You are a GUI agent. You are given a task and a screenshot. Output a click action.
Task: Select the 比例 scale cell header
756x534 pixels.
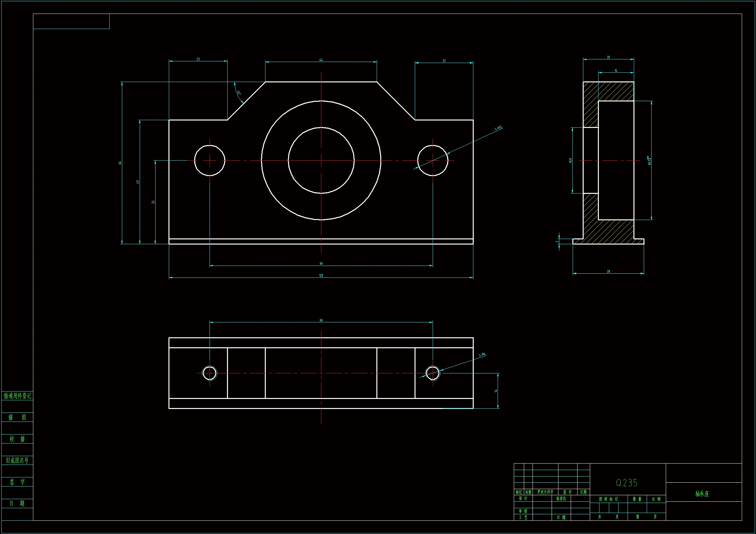[656, 499]
